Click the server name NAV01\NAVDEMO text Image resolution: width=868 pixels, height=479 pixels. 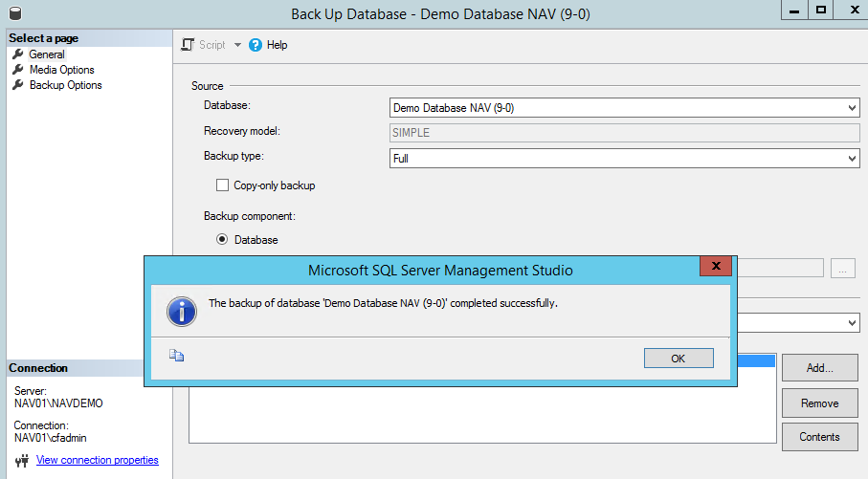point(58,403)
